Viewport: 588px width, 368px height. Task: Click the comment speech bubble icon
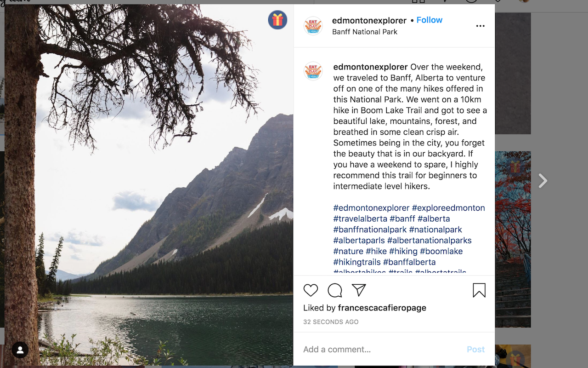click(x=335, y=290)
